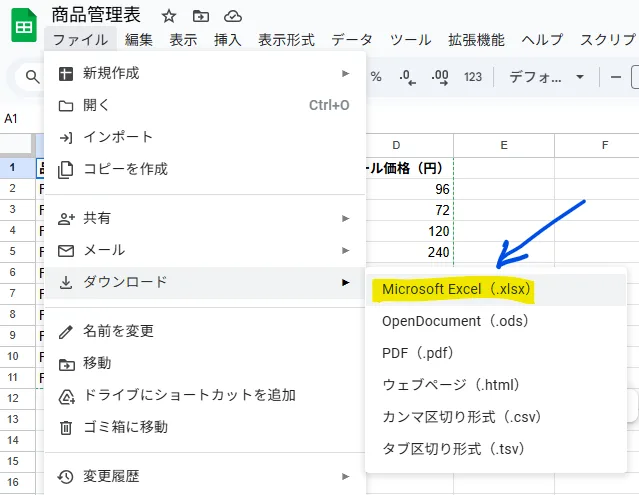Select column E header
Image resolution: width=639 pixels, height=495 pixels.
click(x=504, y=145)
